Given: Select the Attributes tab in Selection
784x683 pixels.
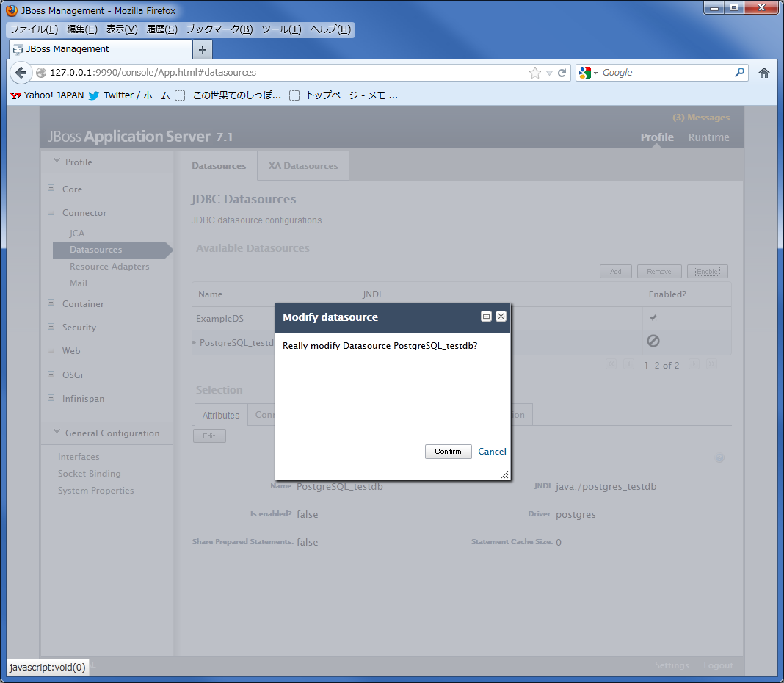Looking at the screenshot, I should coord(221,415).
